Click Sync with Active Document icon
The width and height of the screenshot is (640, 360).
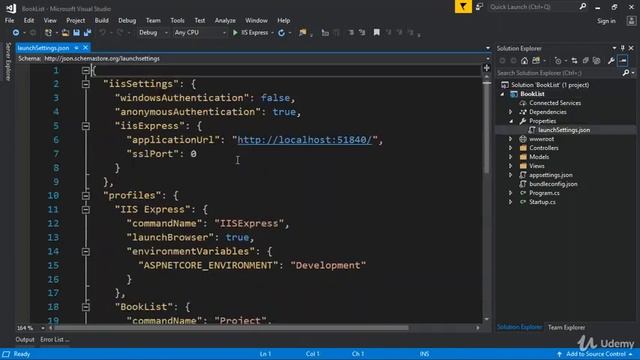click(575, 61)
